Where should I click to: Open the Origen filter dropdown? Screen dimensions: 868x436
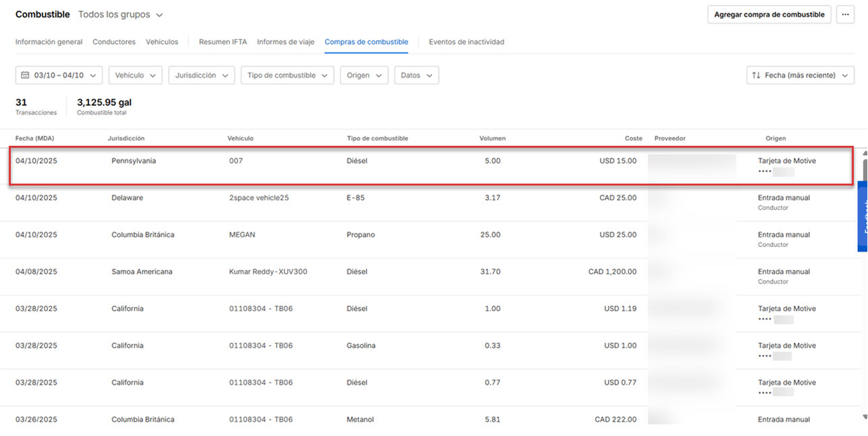[x=364, y=75]
